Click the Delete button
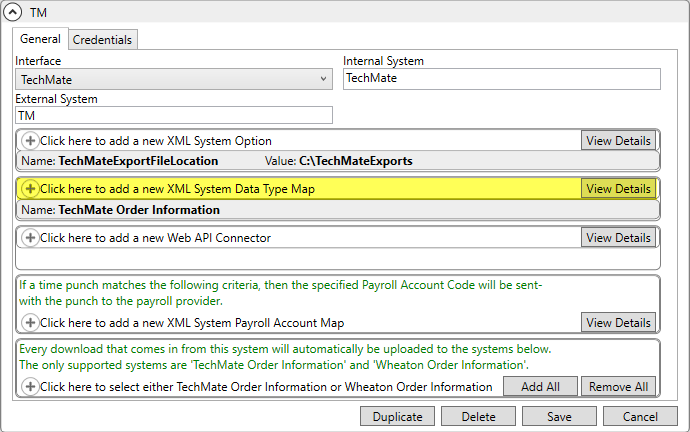Viewport: 690px width, 432px height. click(x=478, y=416)
